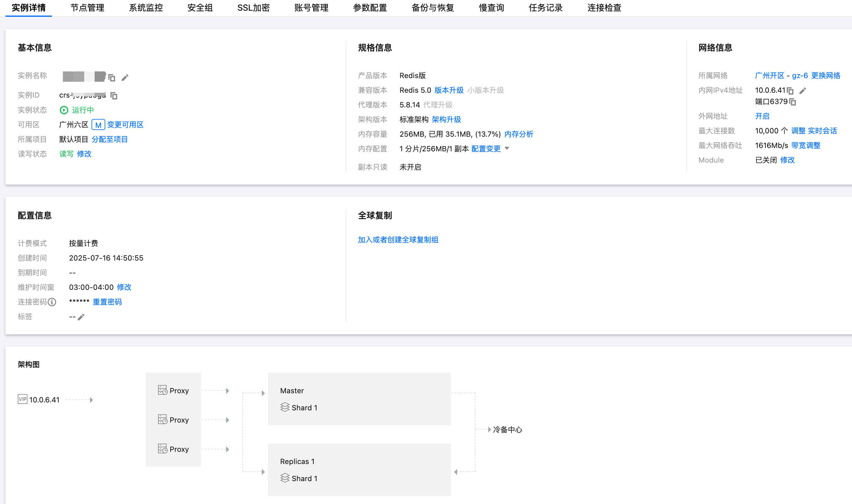Edit the internal IPv4 address pencil
Screen dimensions: 852x504
[x=802, y=91]
